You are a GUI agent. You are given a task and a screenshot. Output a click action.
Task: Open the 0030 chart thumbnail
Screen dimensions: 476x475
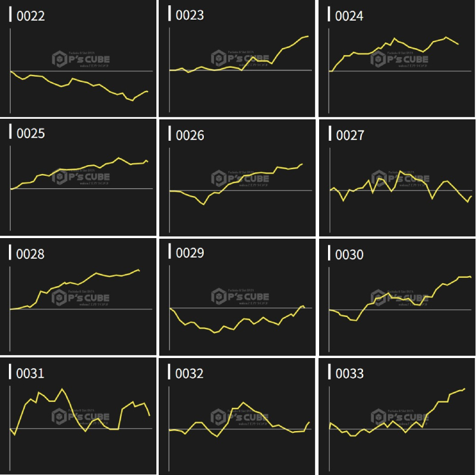[397, 297]
